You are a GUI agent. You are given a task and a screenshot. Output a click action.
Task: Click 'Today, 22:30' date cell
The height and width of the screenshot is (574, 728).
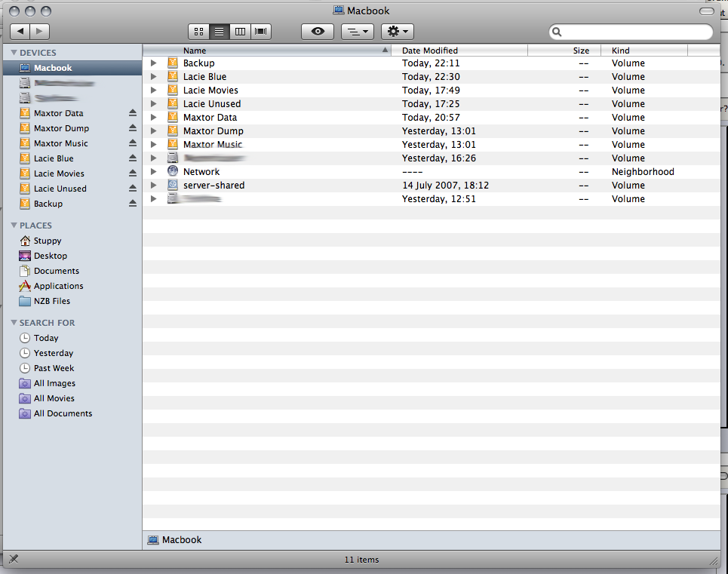tap(431, 77)
